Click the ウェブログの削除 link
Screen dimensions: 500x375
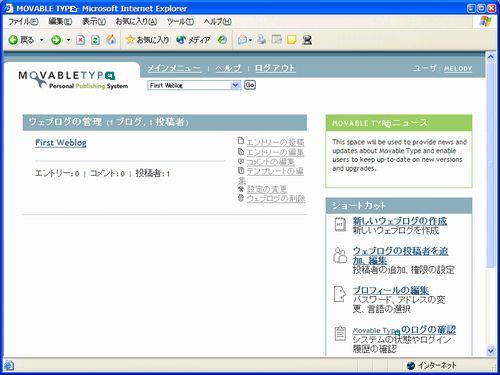[x=276, y=199]
